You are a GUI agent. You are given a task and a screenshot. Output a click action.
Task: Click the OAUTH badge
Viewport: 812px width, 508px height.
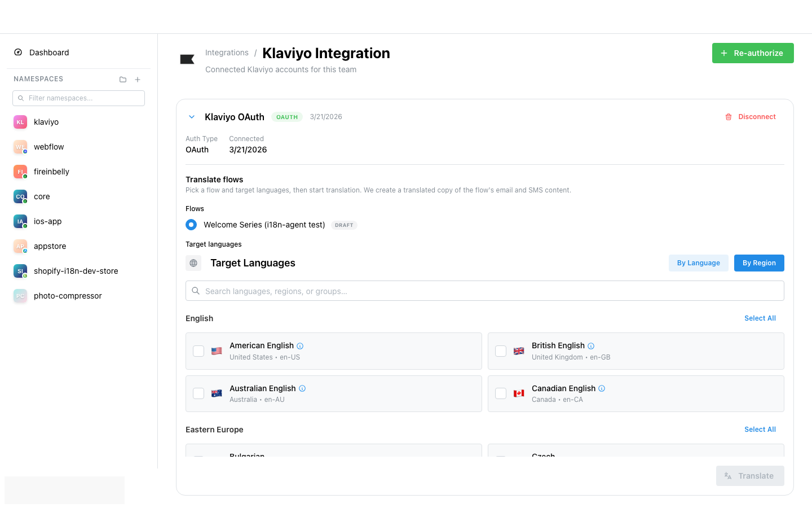tap(287, 117)
